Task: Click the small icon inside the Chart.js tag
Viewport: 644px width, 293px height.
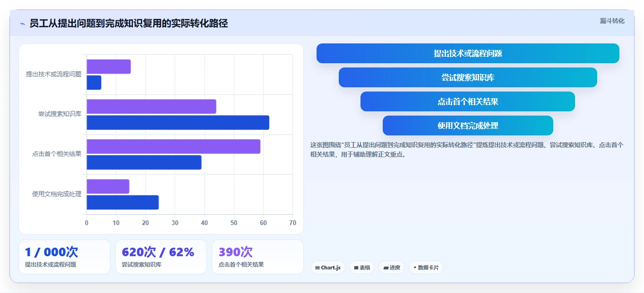Action: tap(318, 268)
